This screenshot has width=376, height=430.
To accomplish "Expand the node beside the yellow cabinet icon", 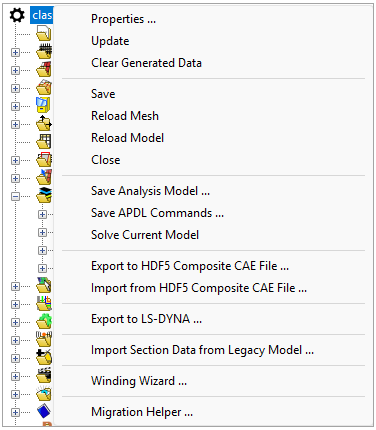I will pyautogui.click(x=15, y=107).
